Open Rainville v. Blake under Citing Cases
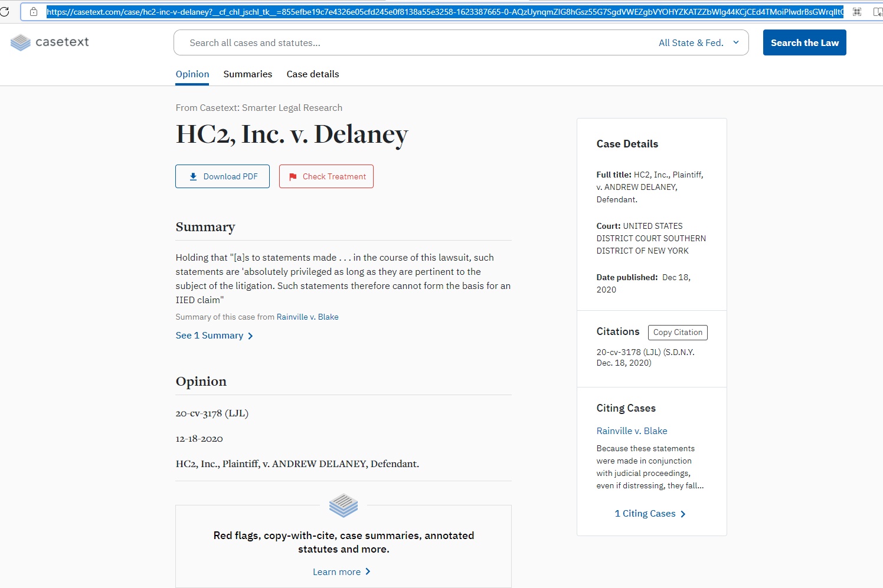The width and height of the screenshot is (883, 588). point(632,431)
